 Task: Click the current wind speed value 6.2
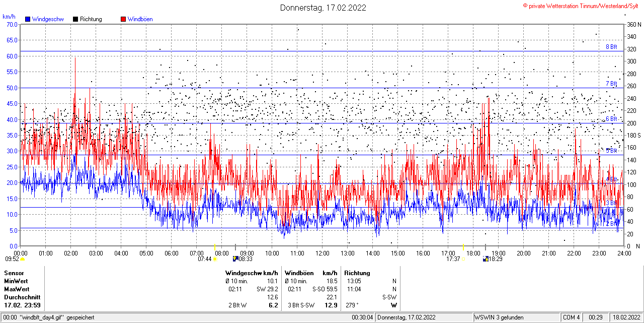pos(274,305)
